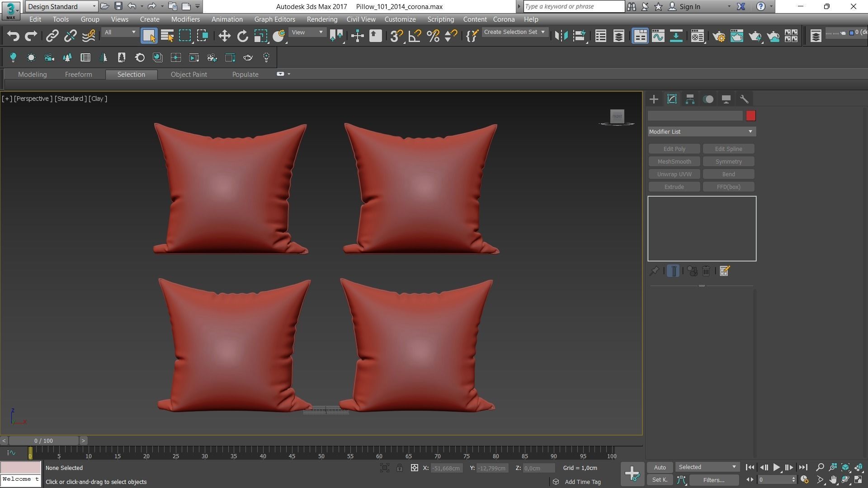Activate the Select and Move tool
The width and height of the screenshot is (868, 488).
(x=225, y=36)
